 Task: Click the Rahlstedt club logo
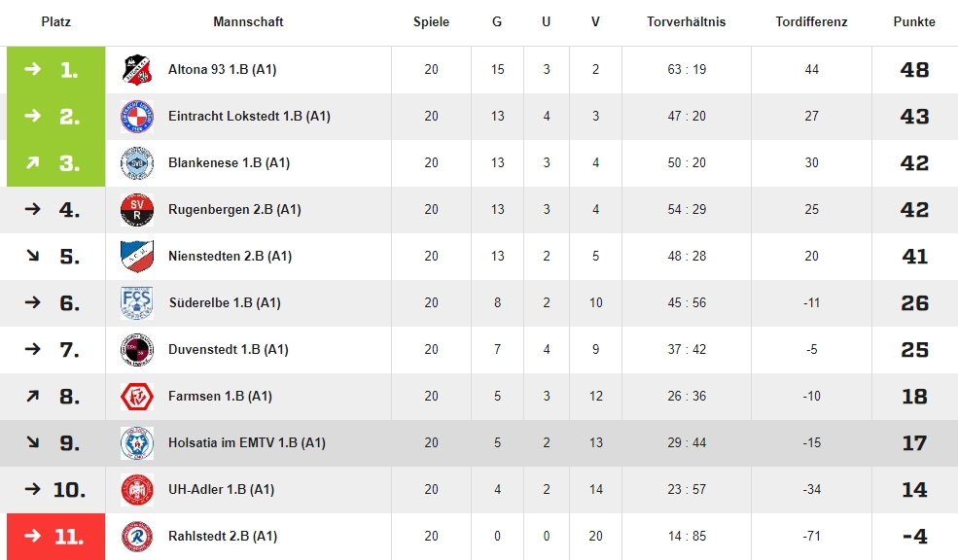[136, 537]
